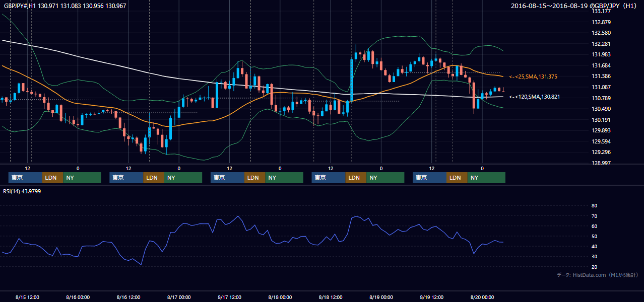The image size is (644, 302).
Task: Select the LDN session block for 8/15
Action: pyautogui.click(x=52, y=178)
